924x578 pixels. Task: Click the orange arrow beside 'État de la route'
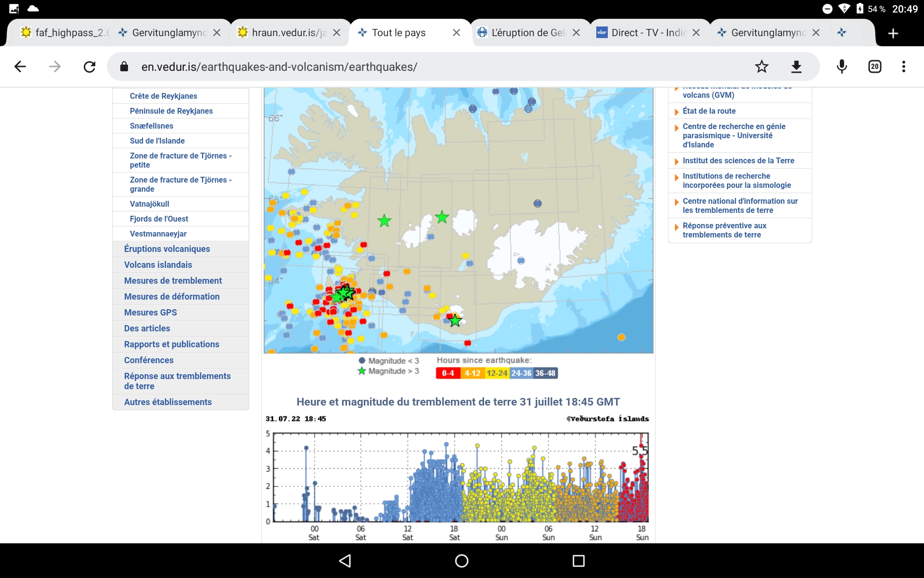(677, 112)
